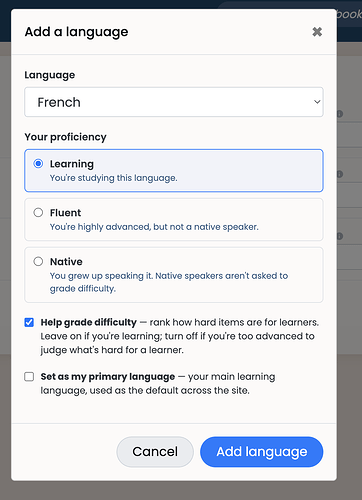Viewport: 362px width, 500px height.
Task: Click the 'Your proficiency' heading
Action: coord(65,137)
